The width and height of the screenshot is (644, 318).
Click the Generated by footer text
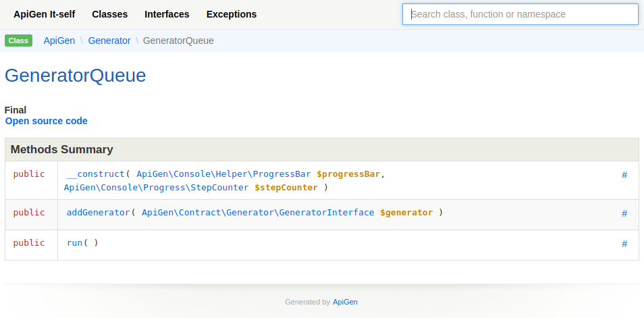[x=307, y=302]
